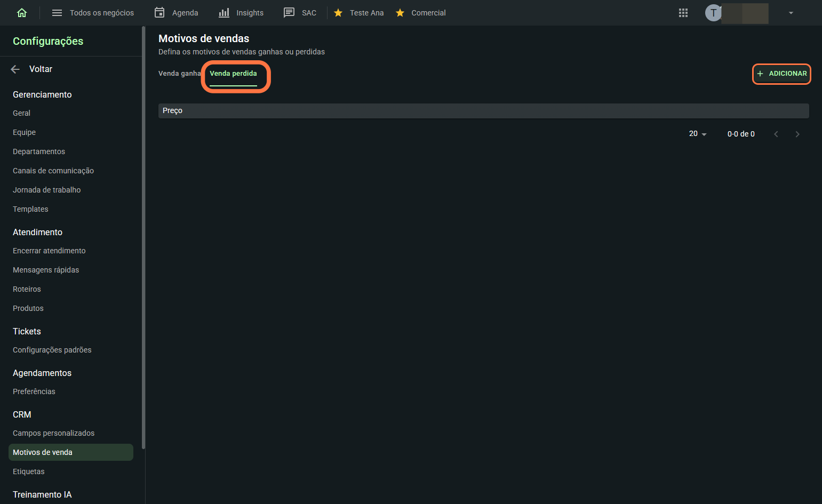This screenshot has width=822, height=504.
Task: Click the SAC chat icon
Action: (289, 13)
